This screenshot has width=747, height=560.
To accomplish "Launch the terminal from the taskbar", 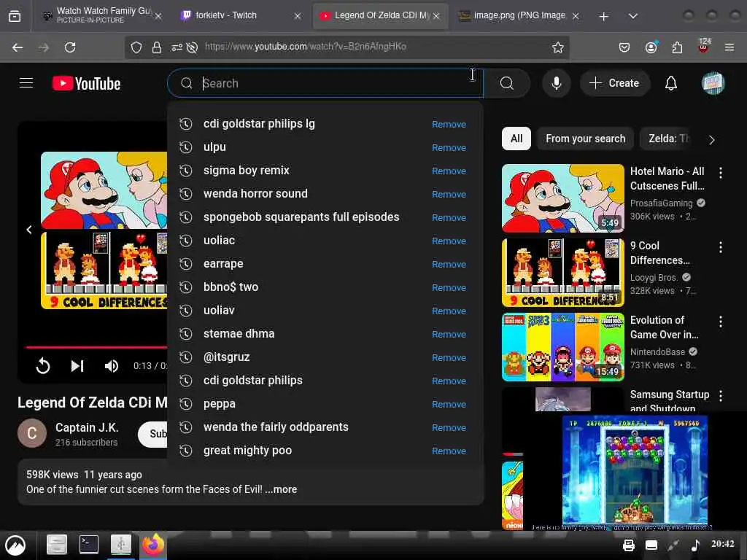I will 88,544.
